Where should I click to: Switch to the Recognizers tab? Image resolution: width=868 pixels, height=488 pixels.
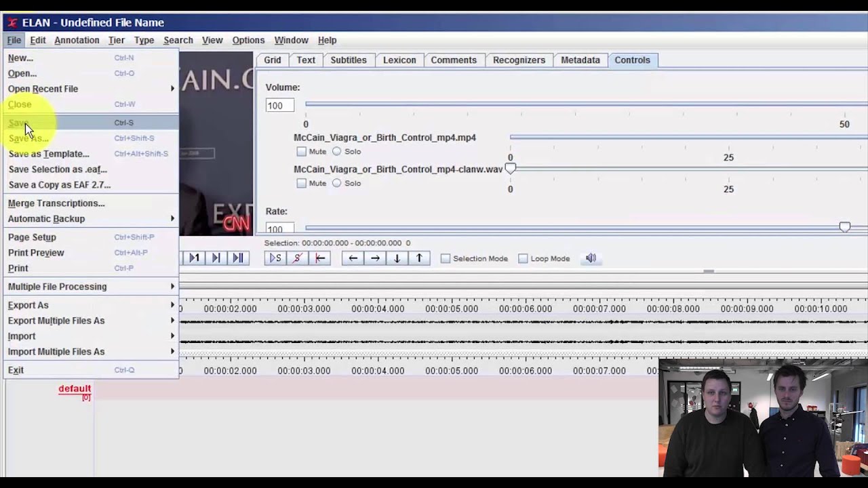[519, 60]
